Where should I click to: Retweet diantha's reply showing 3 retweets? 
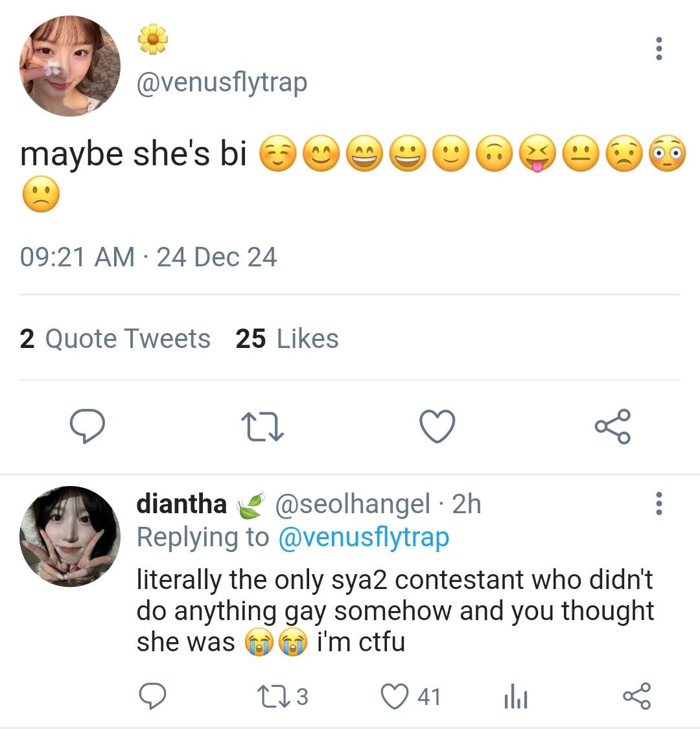tap(283, 697)
